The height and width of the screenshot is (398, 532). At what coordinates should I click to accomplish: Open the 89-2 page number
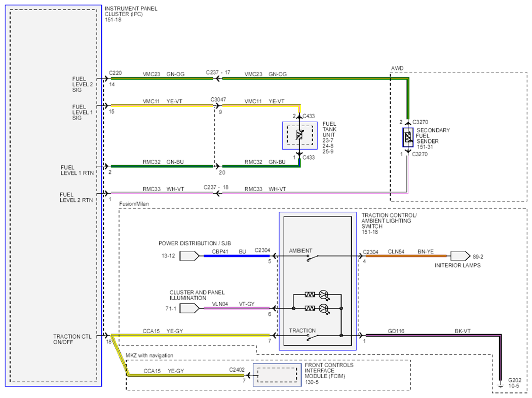click(478, 257)
